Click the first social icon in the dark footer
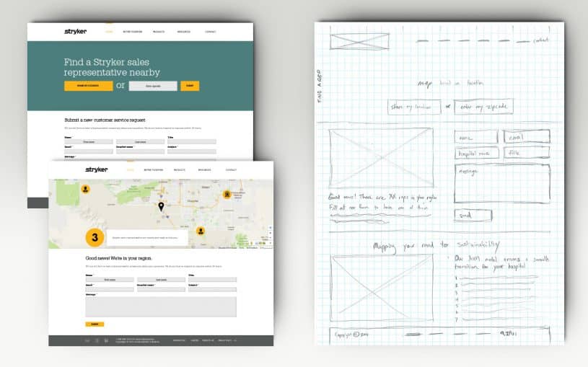 [87, 340]
